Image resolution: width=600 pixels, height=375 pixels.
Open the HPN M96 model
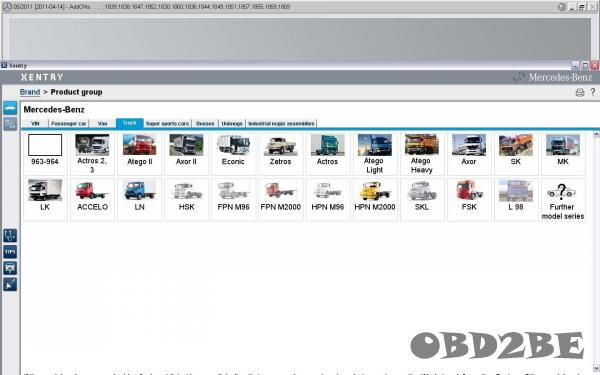click(x=328, y=200)
